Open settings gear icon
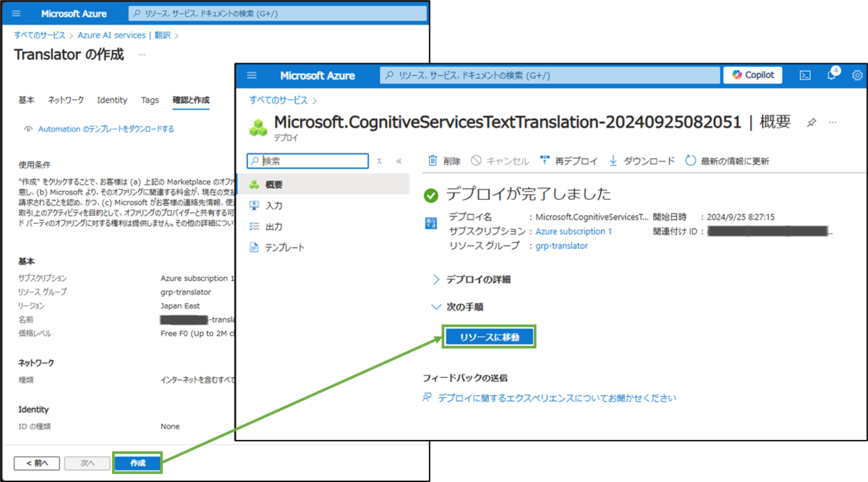Screen dimensions: 868x482 coord(858,75)
